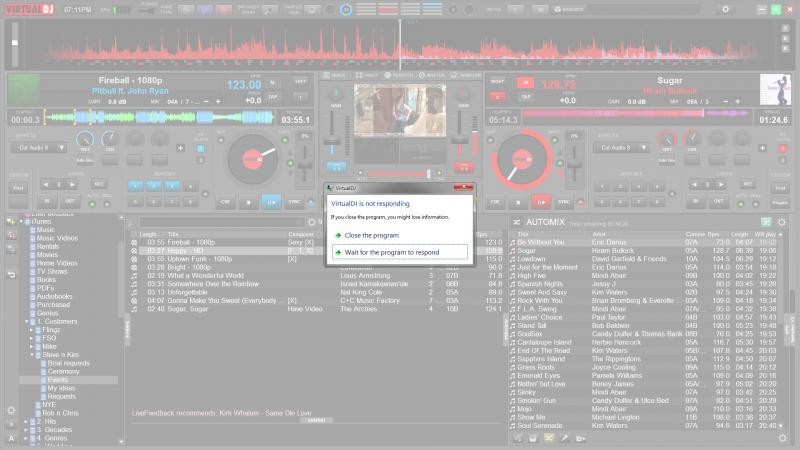This screenshot has height=450, width=800.
Task: Halve loop length with left deck arrow
Action: (x=46, y=184)
